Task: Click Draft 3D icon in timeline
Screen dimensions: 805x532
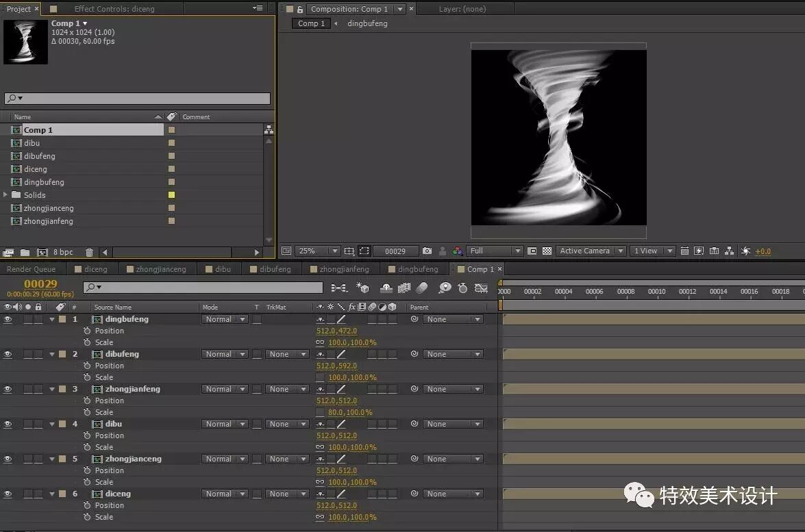Action: [x=362, y=288]
